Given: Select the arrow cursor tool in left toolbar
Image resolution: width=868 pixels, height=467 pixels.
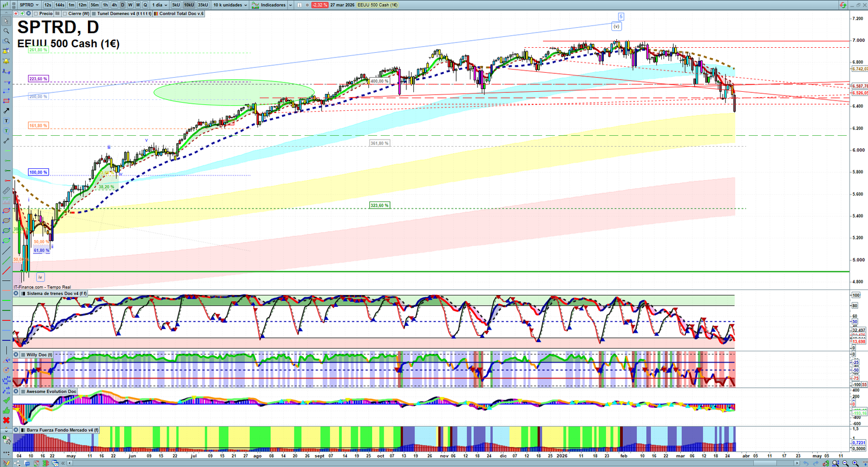Looking at the screenshot, I should (6, 21).
